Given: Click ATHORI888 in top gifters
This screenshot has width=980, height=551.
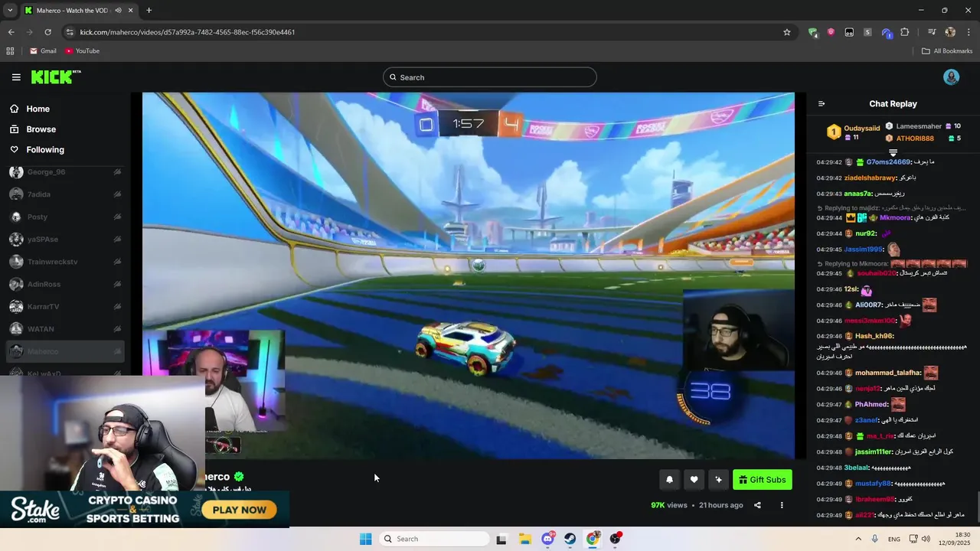Looking at the screenshot, I should click(915, 139).
